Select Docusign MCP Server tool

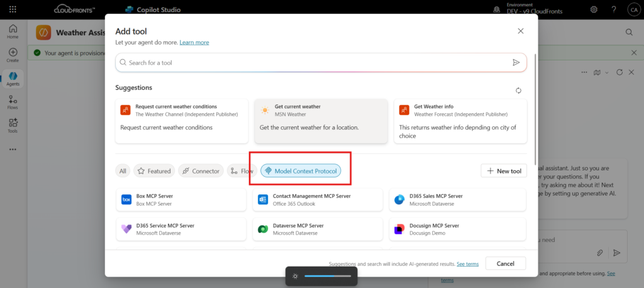pos(458,230)
